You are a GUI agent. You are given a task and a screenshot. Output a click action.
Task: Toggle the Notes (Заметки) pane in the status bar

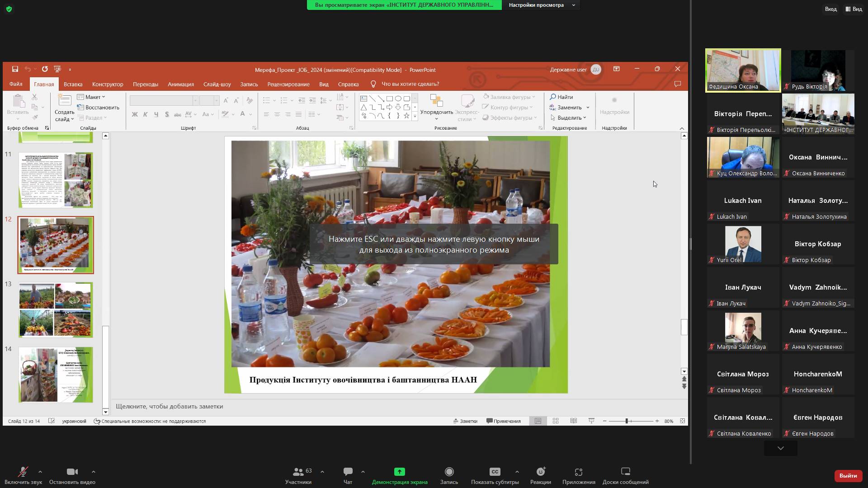click(465, 421)
